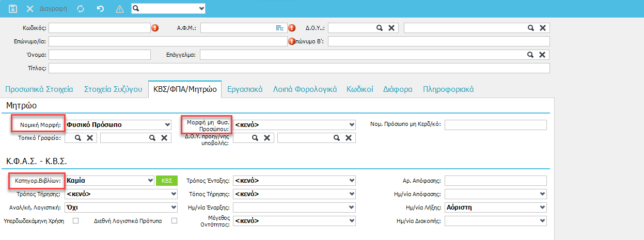644x240 pixels.
Task: Open the Νομική Μορφή dropdown
Action: (167, 125)
